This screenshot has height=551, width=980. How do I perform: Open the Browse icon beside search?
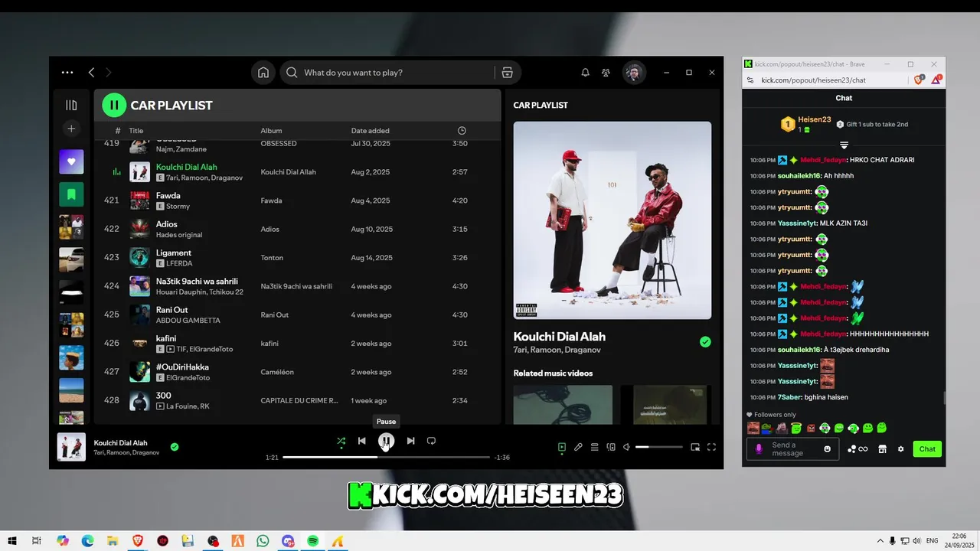pos(507,73)
